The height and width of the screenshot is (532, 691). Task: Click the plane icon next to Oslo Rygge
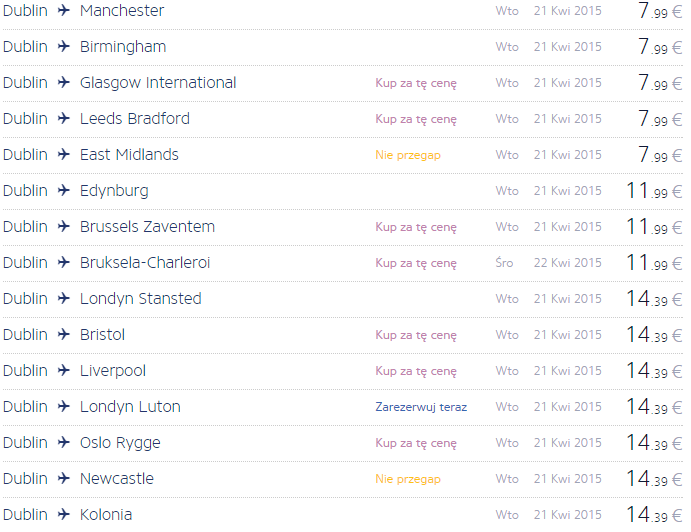(x=64, y=442)
